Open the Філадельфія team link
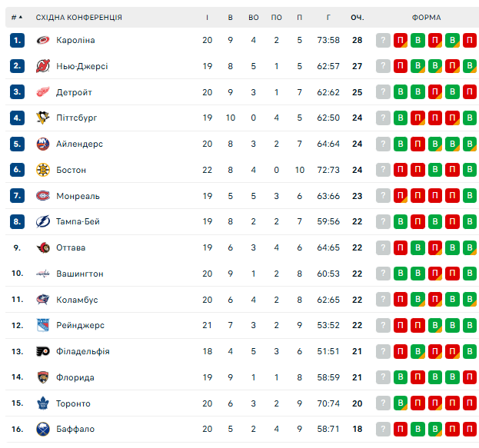The height and width of the screenshot is (448, 479). (82, 351)
